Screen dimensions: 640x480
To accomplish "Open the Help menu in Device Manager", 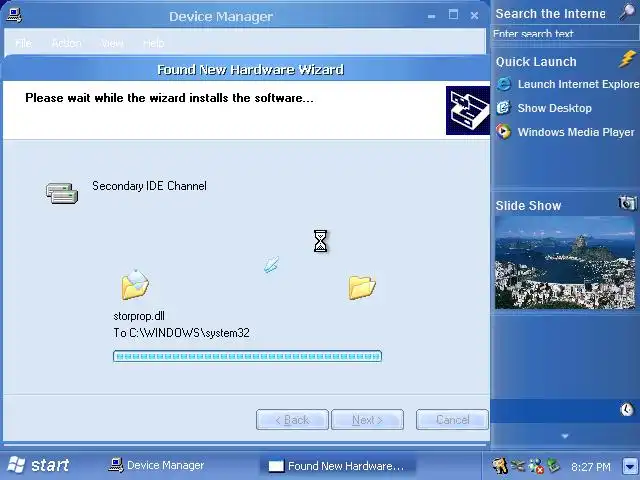I will point(154,43).
